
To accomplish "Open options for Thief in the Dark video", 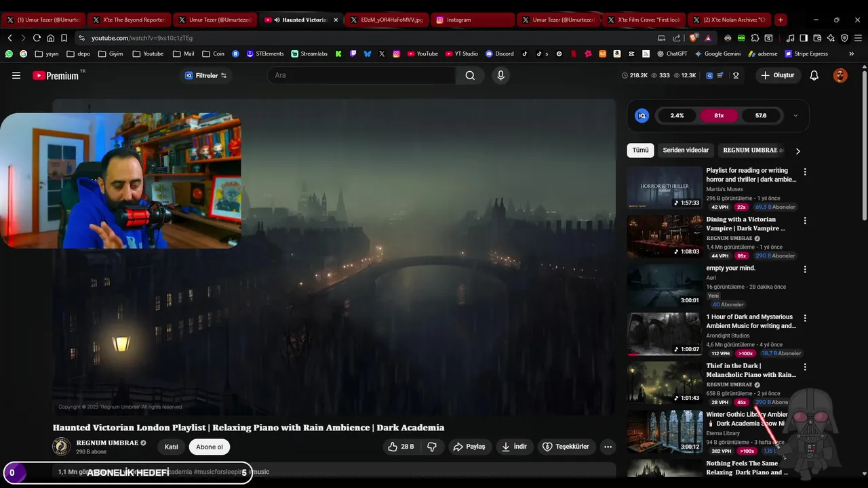I will pos(805,367).
